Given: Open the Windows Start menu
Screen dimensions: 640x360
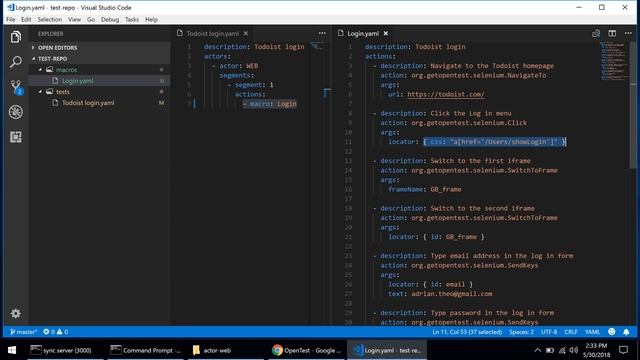Looking at the screenshot, I should point(12,350).
